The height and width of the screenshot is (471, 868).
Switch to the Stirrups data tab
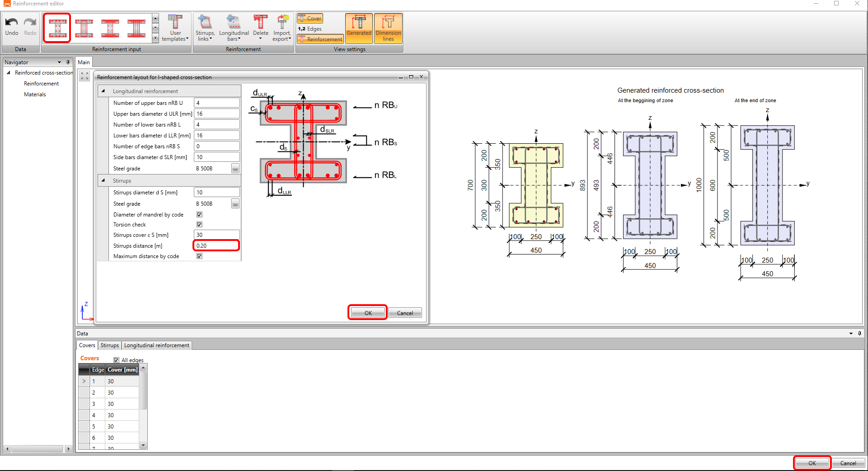(109, 345)
